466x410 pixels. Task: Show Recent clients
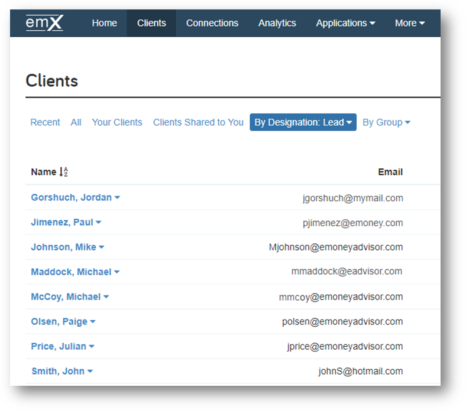click(45, 122)
